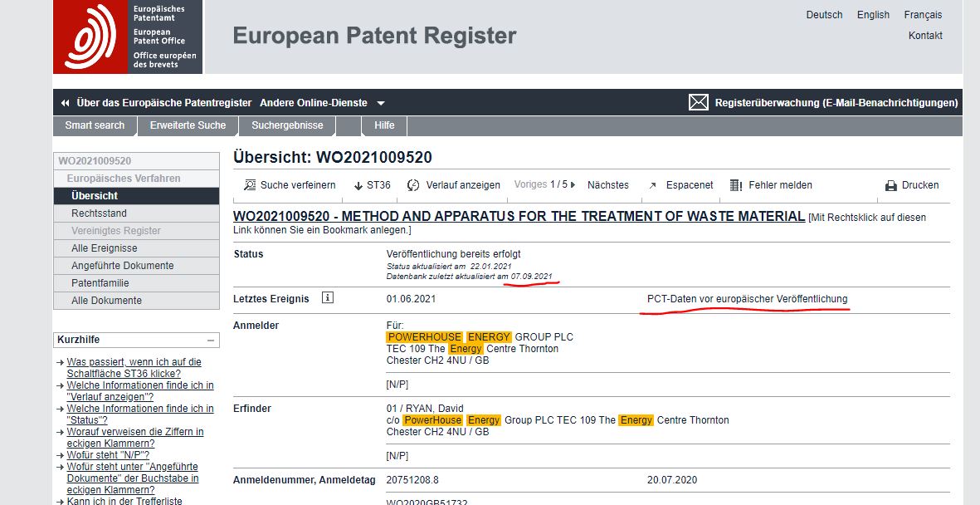Expand the Andere Online-Dienste dropdown
980x505 pixels.
click(x=381, y=103)
